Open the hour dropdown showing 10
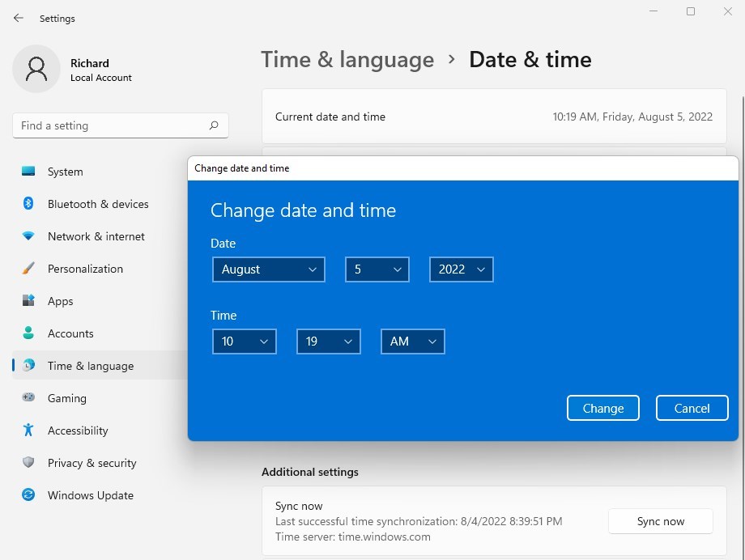745x560 pixels. (245, 342)
